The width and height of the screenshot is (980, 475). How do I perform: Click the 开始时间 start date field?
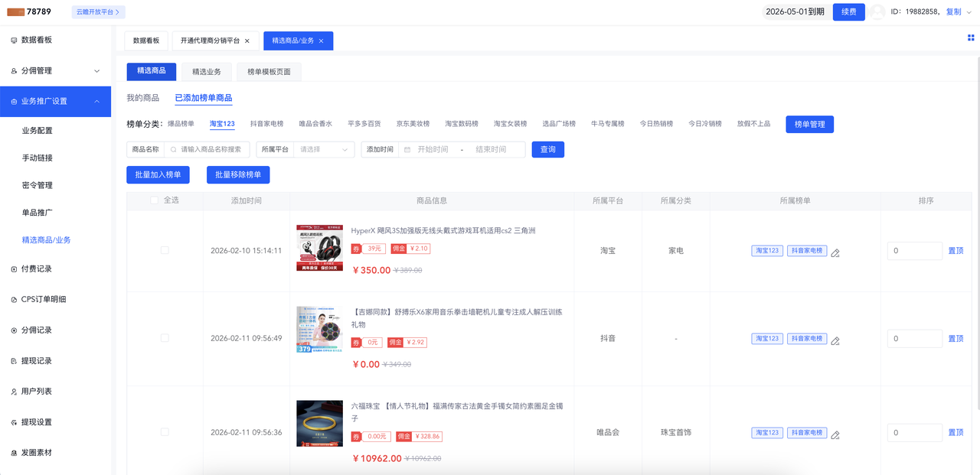[433, 150]
